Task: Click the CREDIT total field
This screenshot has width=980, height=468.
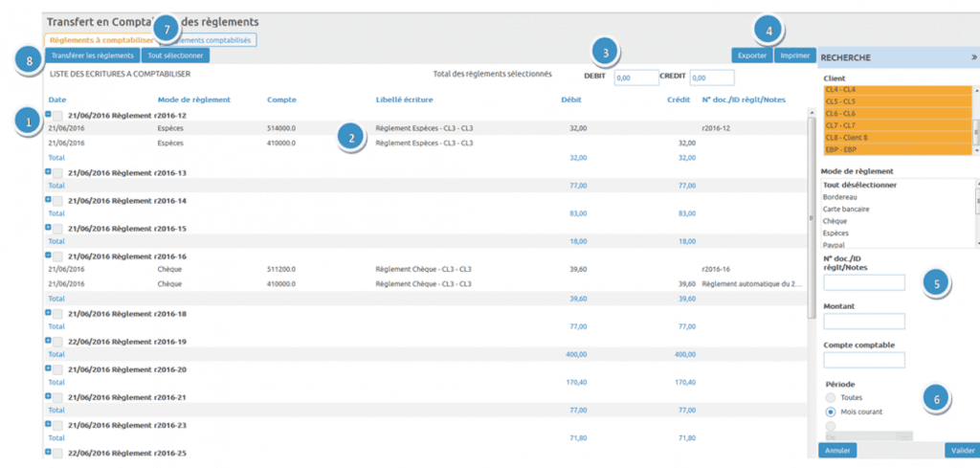Action: pos(712,78)
